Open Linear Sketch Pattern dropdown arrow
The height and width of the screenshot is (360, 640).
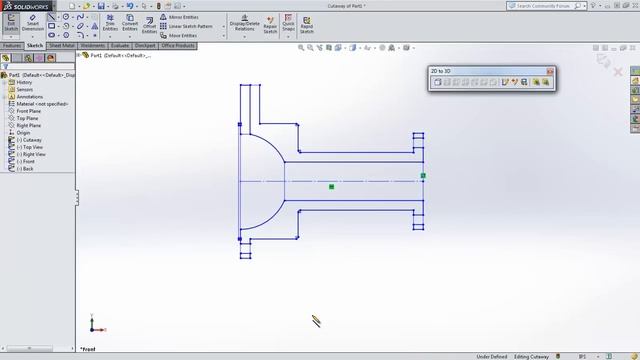(224, 27)
